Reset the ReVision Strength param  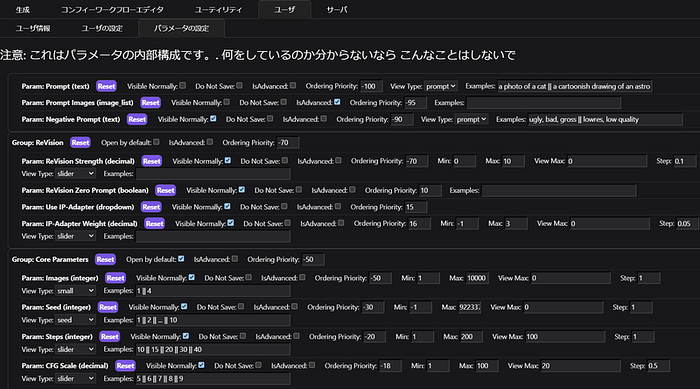152,161
